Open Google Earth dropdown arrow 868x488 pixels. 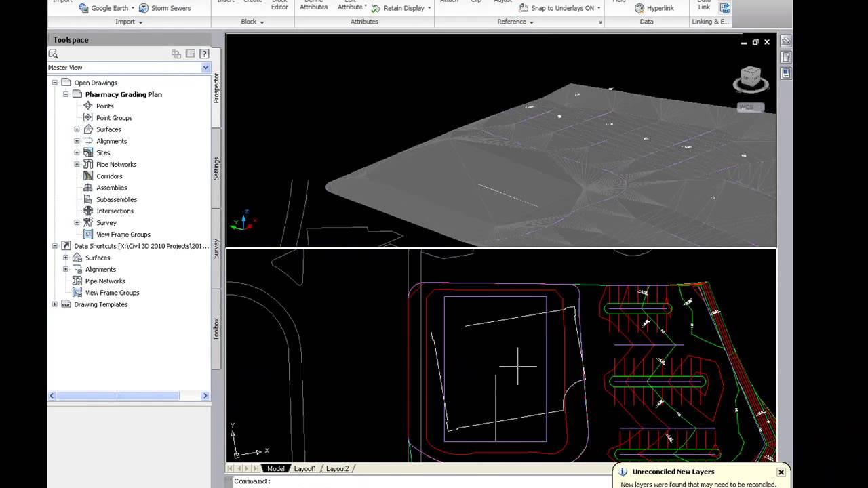[x=133, y=8]
